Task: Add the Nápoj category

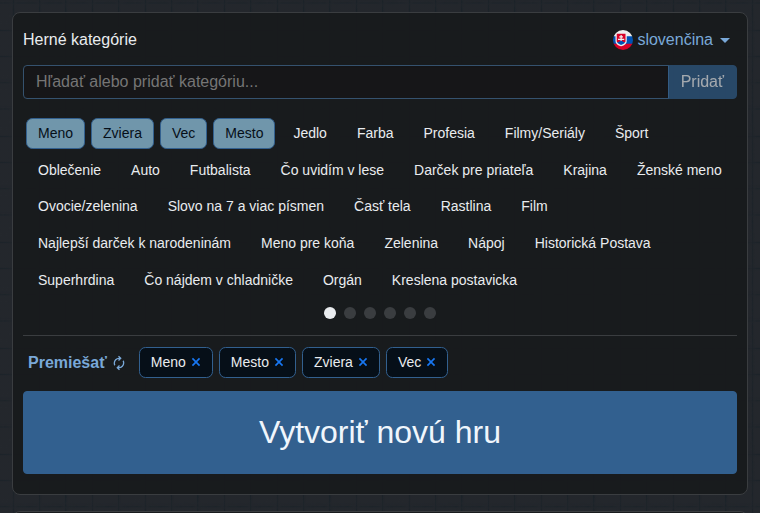Action: pos(486,243)
